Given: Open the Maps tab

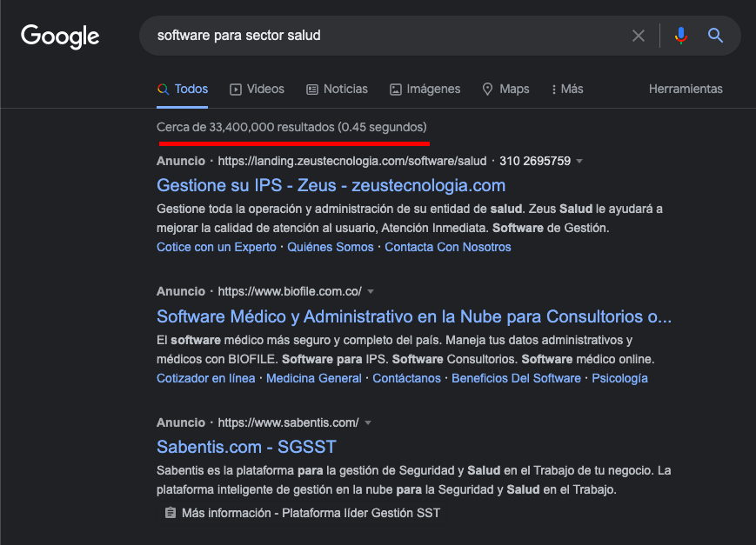Looking at the screenshot, I should pyautogui.click(x=505, y=90).
